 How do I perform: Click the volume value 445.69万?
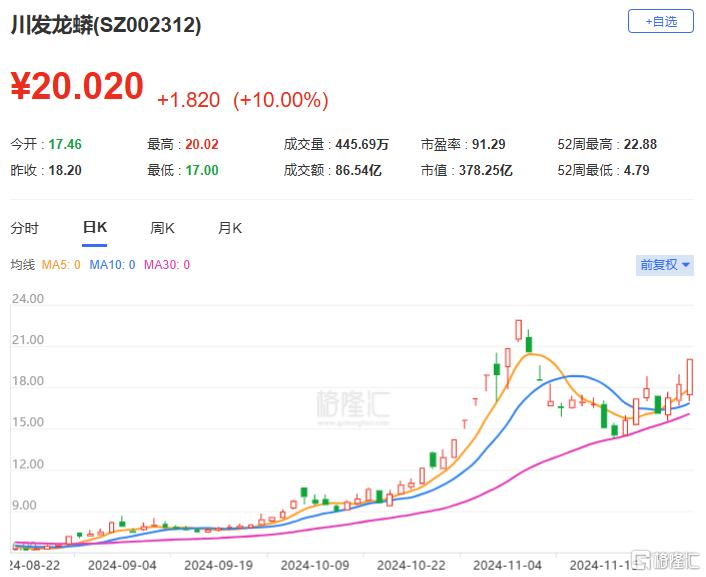pyautogui.click(x=362, y=145)
